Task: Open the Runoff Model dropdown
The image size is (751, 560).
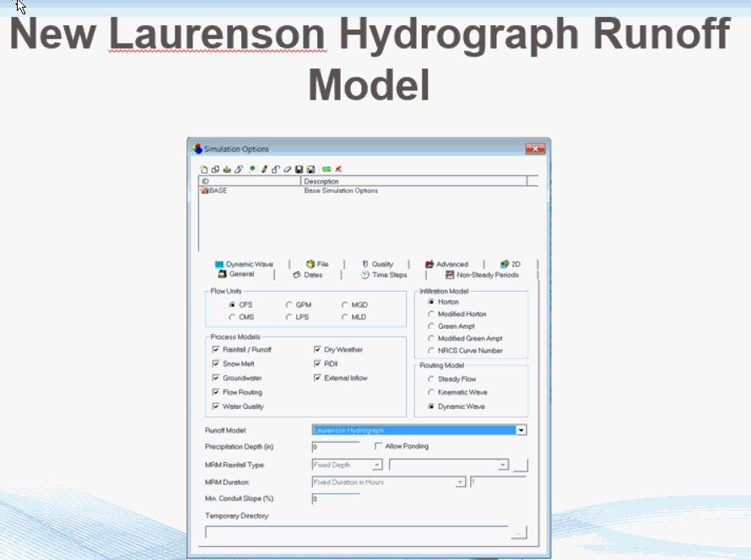Action: (521, 429)
